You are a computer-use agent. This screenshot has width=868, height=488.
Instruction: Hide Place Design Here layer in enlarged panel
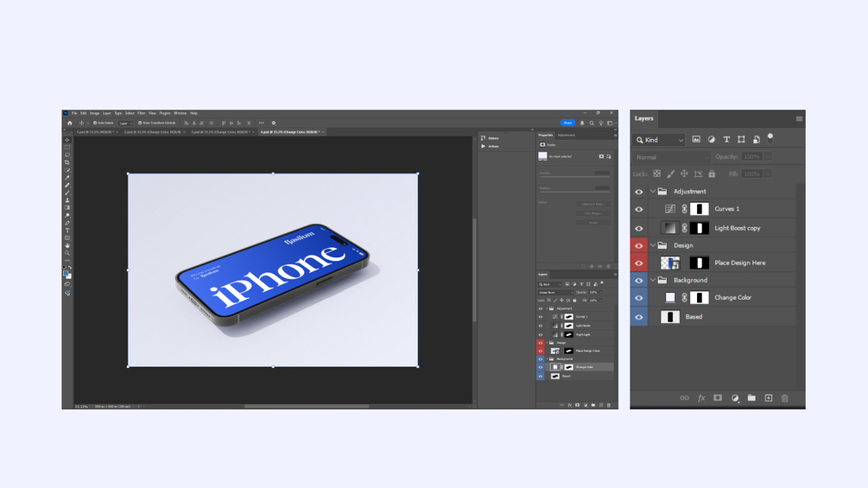pyautogui.click(x=639, y=263)
